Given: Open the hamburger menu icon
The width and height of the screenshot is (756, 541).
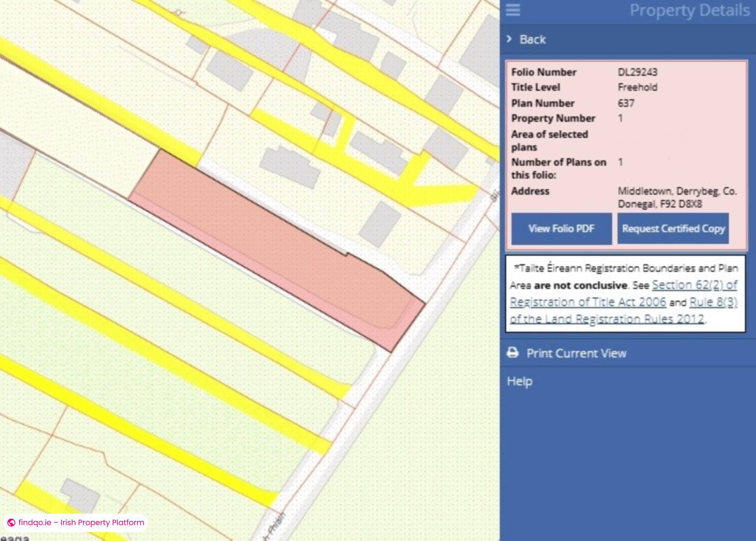Looking at the screenshot, I should click(512, 11).
